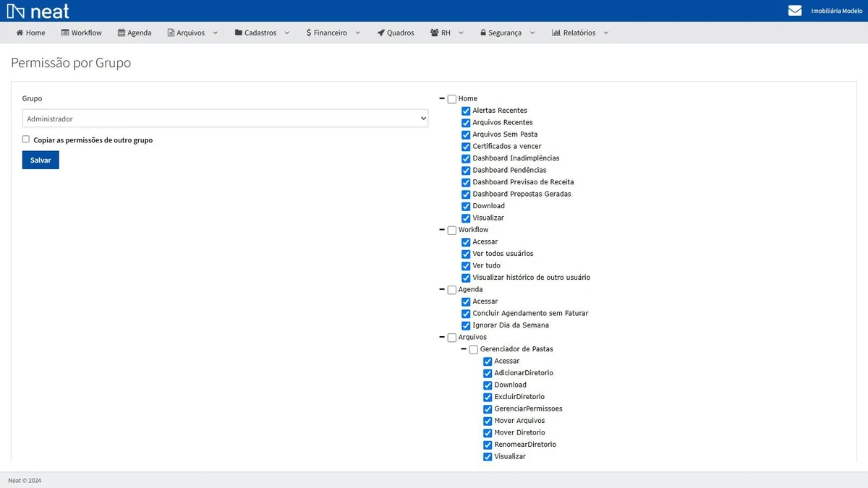Open the Segurança menu

[507, 33]
